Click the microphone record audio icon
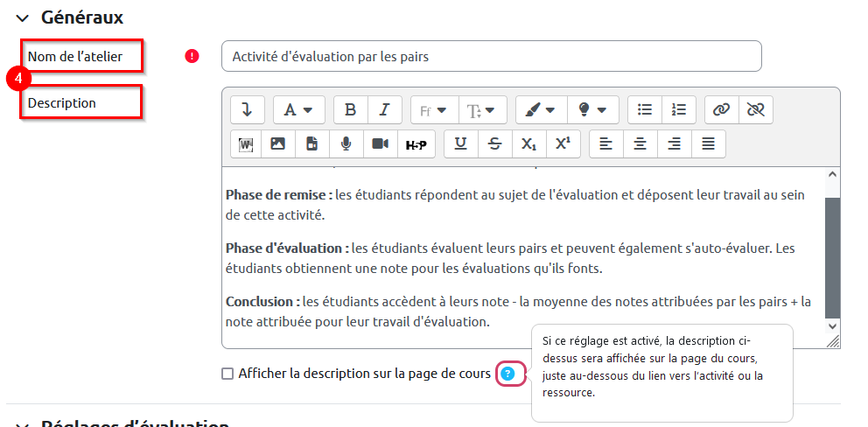The height and width of the screenshot is (427, 868). point(346,143)
